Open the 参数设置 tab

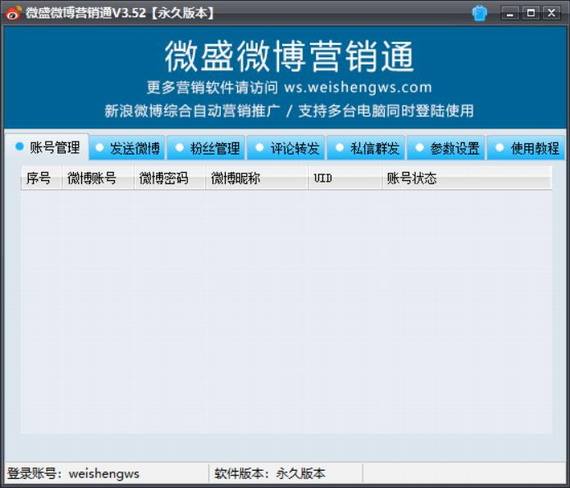pos(446,148)
